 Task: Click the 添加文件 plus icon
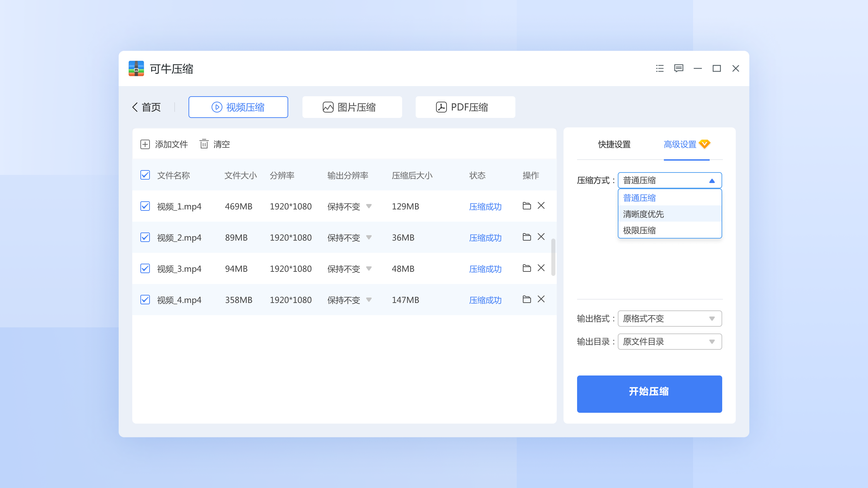point(145,144)
